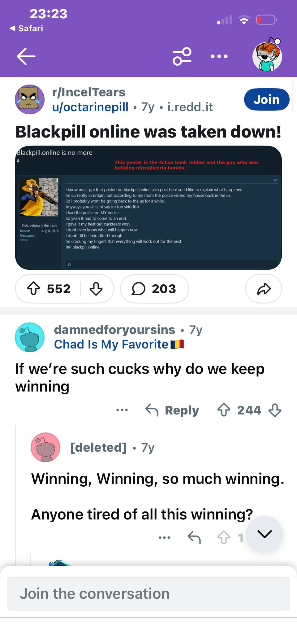
Task: Open the profile avatar in top bar
Action: click(267, 55)
